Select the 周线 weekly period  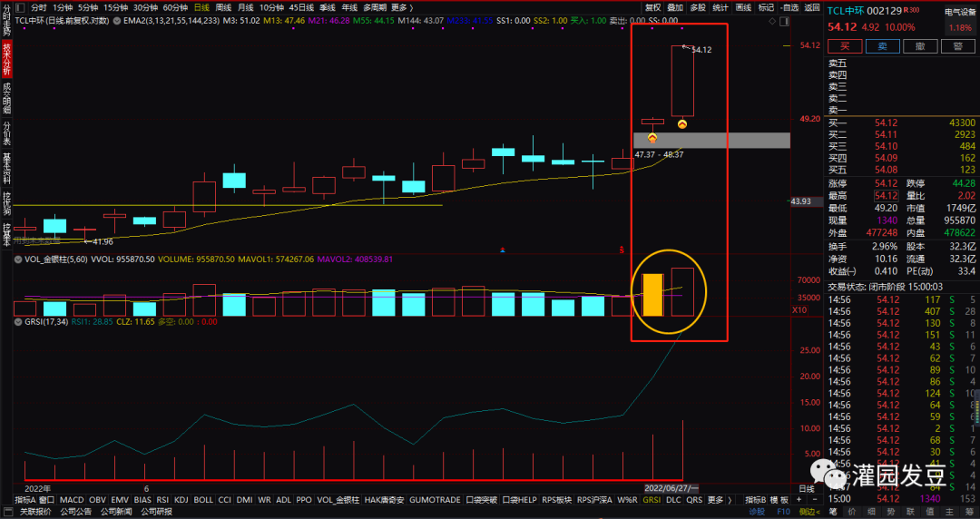pyautogui.click(x=223, y=7)
